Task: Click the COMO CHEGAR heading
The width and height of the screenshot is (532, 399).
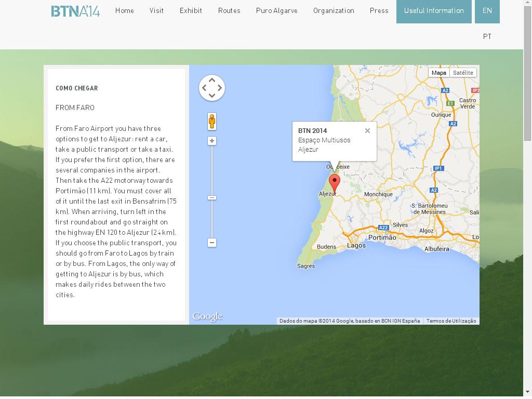Action: [x=77, y=88]
